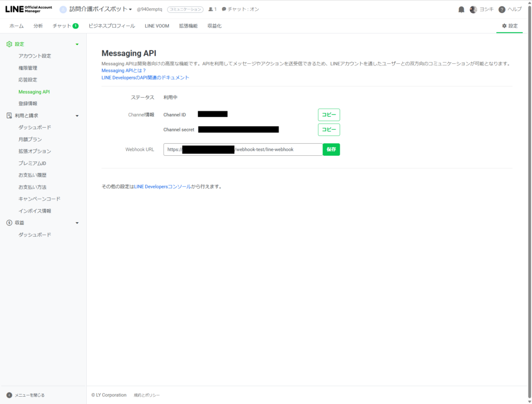Click the 収益 coin icon in sidebar
Image resolution: width=532 pixels, height=404 pixels.
point(9,223)
